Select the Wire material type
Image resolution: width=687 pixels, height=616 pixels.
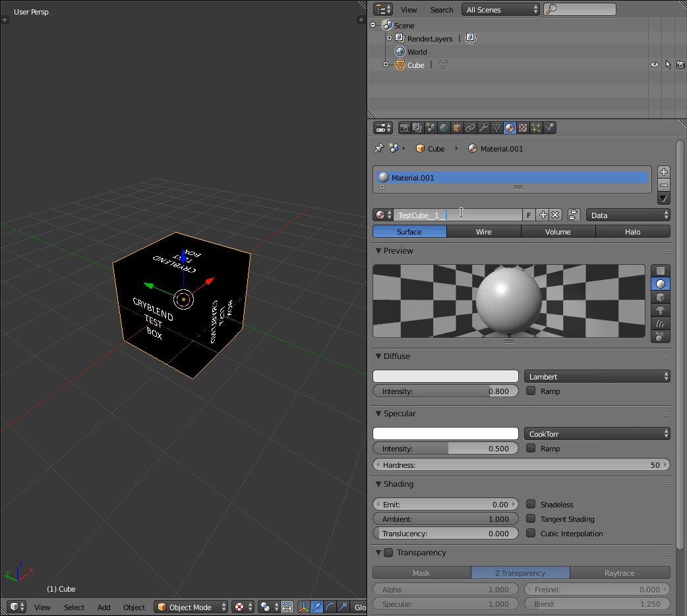click(x=484, y=232)
